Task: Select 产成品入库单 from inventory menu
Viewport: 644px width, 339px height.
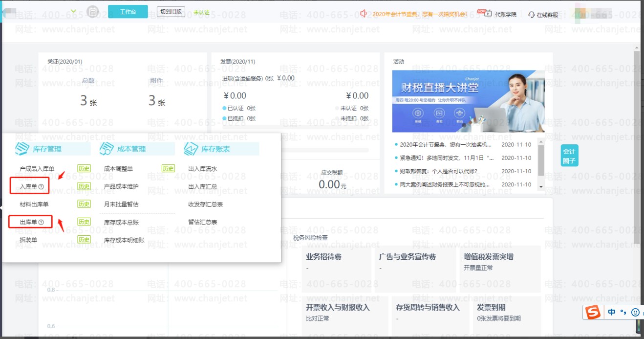Action: click(37, 169)
